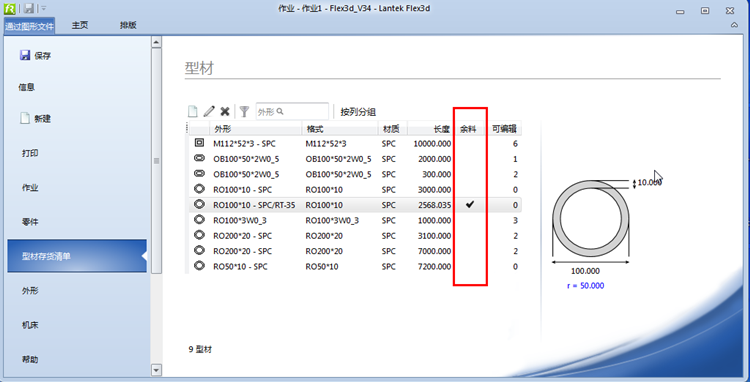Sort by the 长度 column header
This screenshot has height=382, width=750.
click(430, 129)
